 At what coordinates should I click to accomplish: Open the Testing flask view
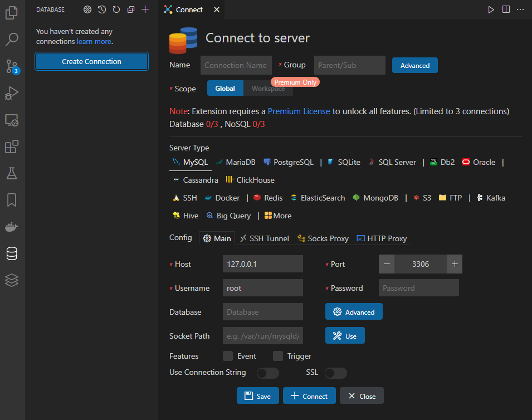[x=12, y=173]
